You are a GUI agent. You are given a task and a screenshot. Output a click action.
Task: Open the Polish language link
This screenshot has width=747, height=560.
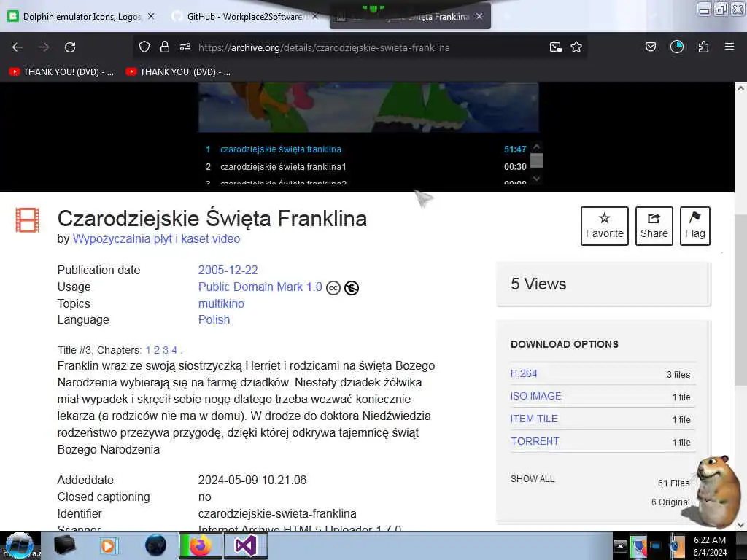point(214,319)
